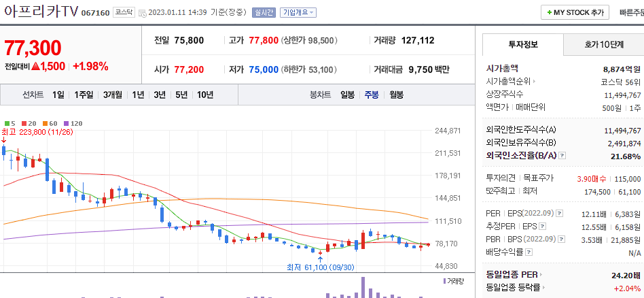Select the 5년 line chart period
This screenshot has height=298, width=644.
(181, 95)
